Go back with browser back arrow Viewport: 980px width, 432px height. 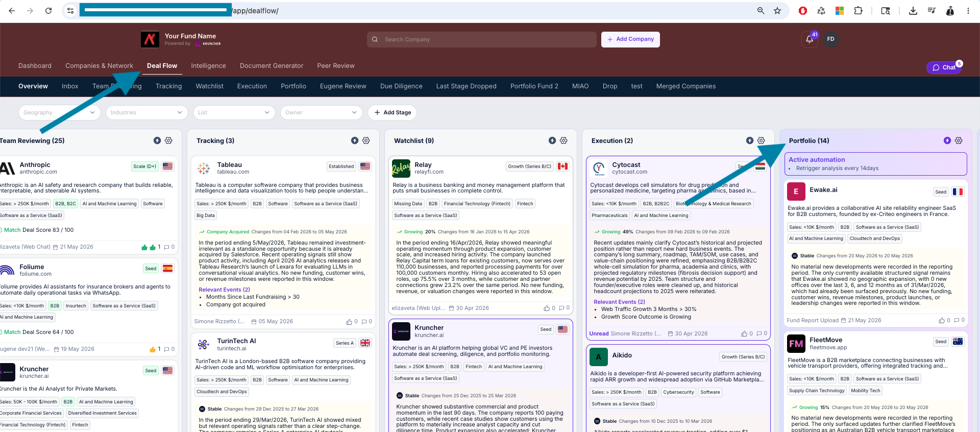click(x=12, y=11)
